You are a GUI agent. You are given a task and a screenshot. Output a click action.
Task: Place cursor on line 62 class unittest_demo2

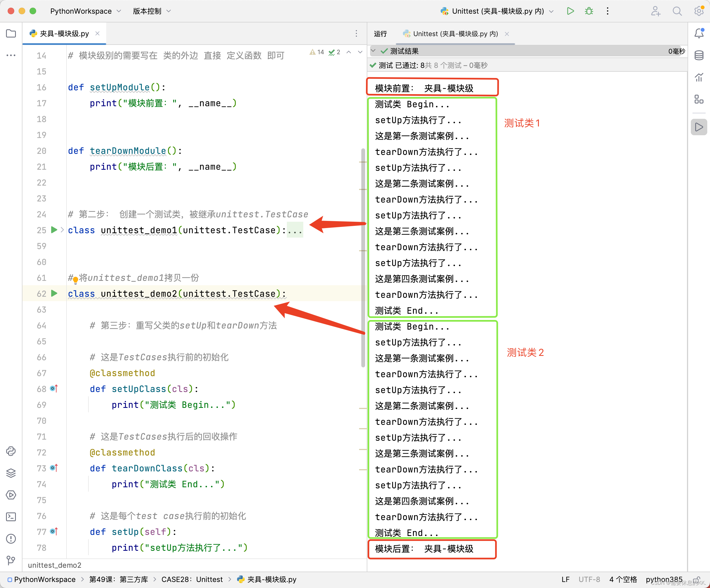click(x=177, y=293)
